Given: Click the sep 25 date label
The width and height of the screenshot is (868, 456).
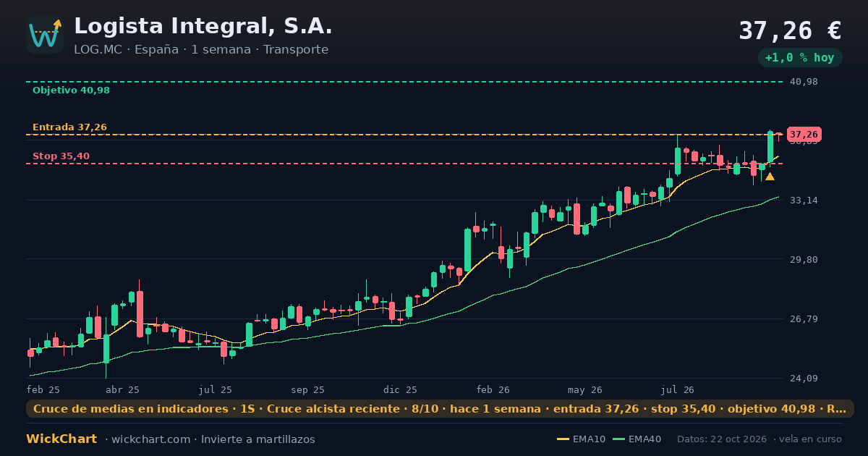Looking at the screenshot, I should point(308,389).
